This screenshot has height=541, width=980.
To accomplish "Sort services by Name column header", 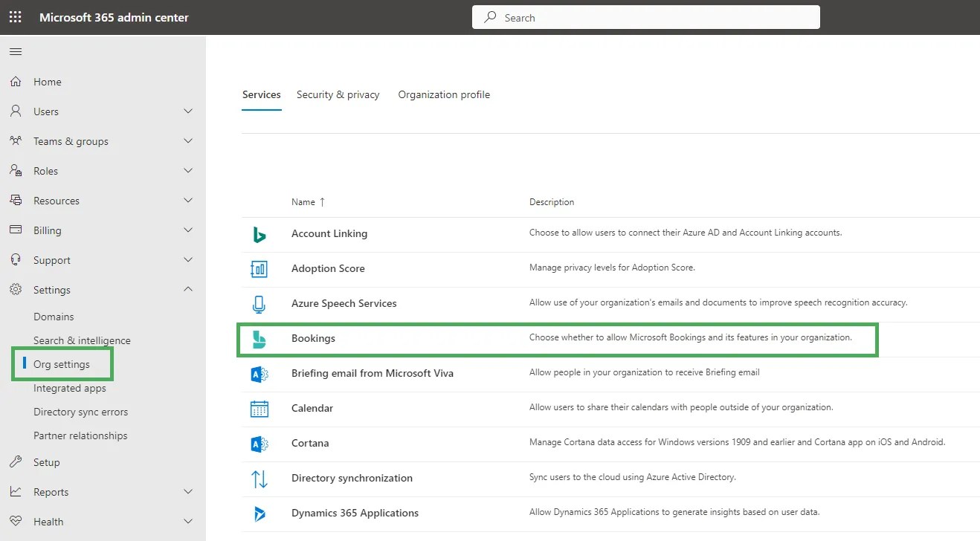I will (x=304, y=201).
